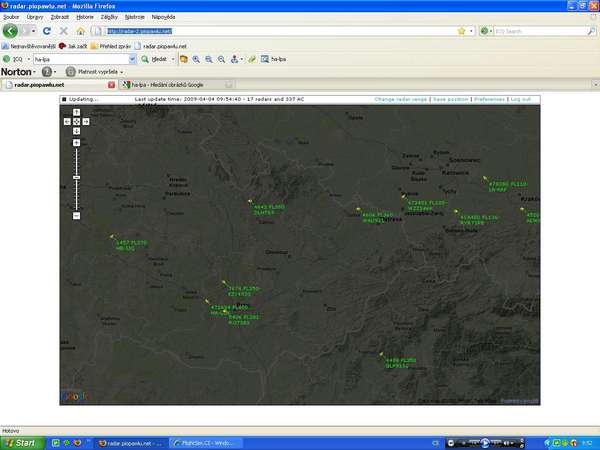Recenter map with the center pan button
Screen dimensions: 600x450
[x=77, y=122]
